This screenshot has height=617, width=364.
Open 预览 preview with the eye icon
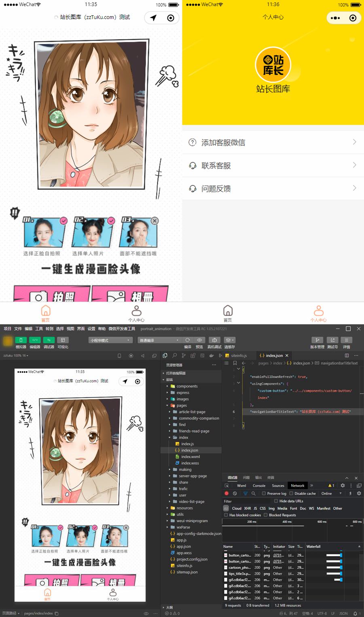(x=199, y=340)
